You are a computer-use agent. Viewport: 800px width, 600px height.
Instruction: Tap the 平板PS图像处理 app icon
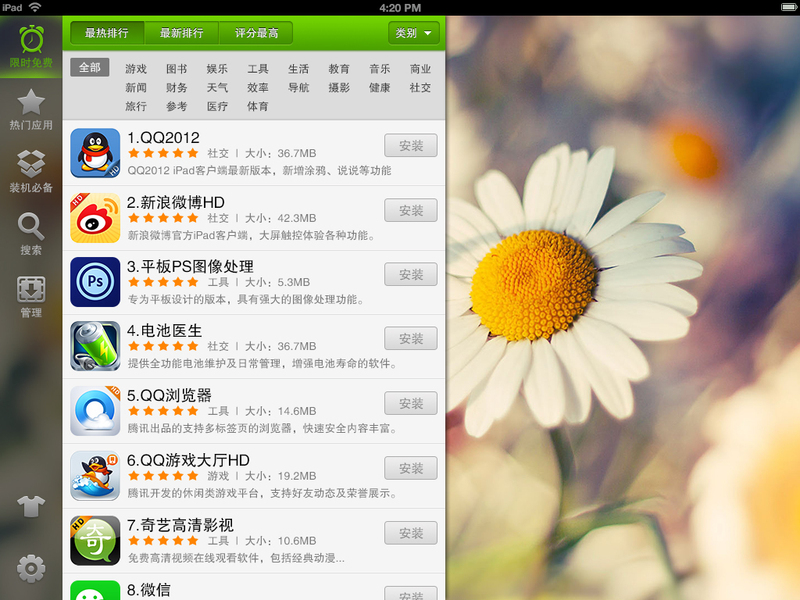tap(95, 282)
